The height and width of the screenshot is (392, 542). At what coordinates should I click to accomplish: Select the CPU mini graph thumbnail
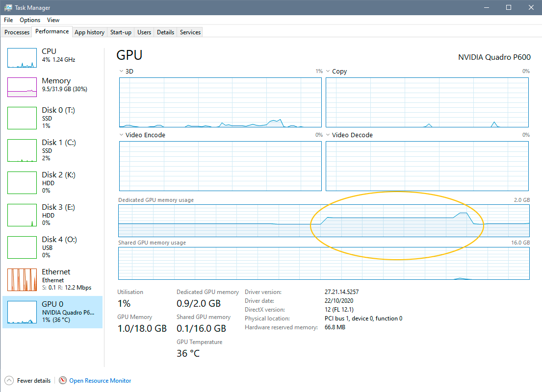coord(22,58)
